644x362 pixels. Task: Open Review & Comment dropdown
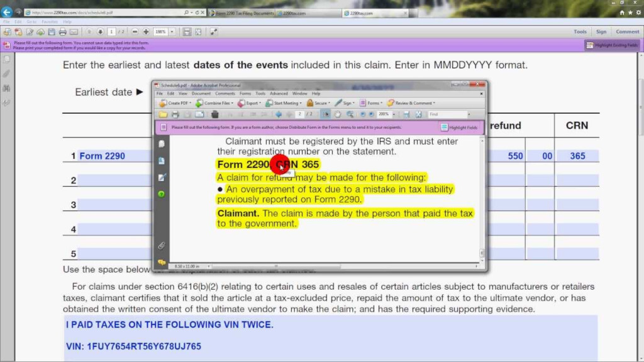411,103
